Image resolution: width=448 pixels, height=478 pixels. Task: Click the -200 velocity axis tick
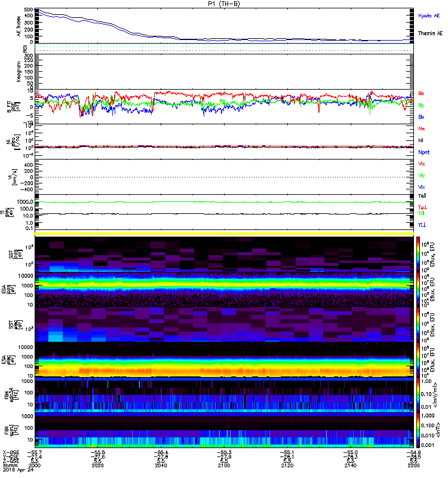[x=27, y=183]
